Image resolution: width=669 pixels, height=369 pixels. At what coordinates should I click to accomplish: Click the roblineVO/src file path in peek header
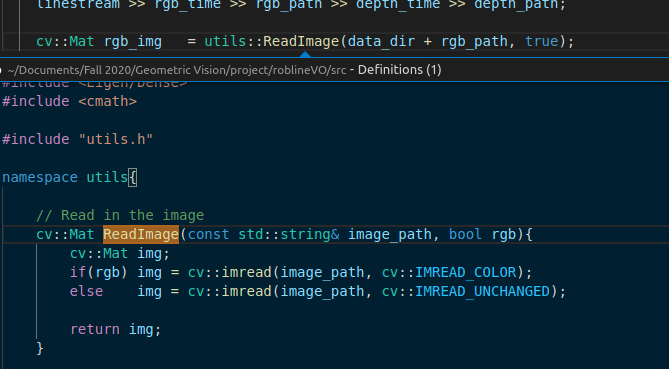click(x=177, y=70)
